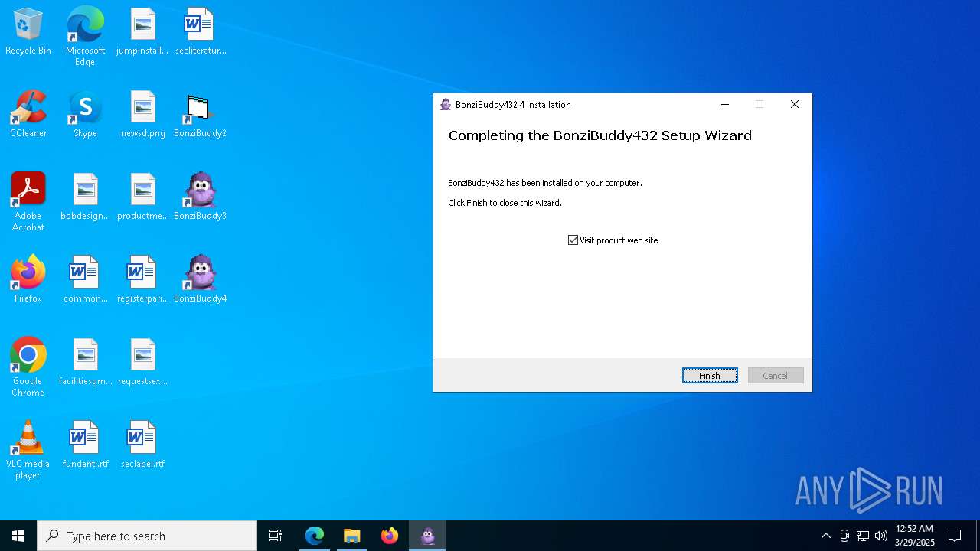Image resolution: width=980 pixels, height=551 pixels.
Task: Open the Recycle Bin desktop icon
Action: (28, 32)
